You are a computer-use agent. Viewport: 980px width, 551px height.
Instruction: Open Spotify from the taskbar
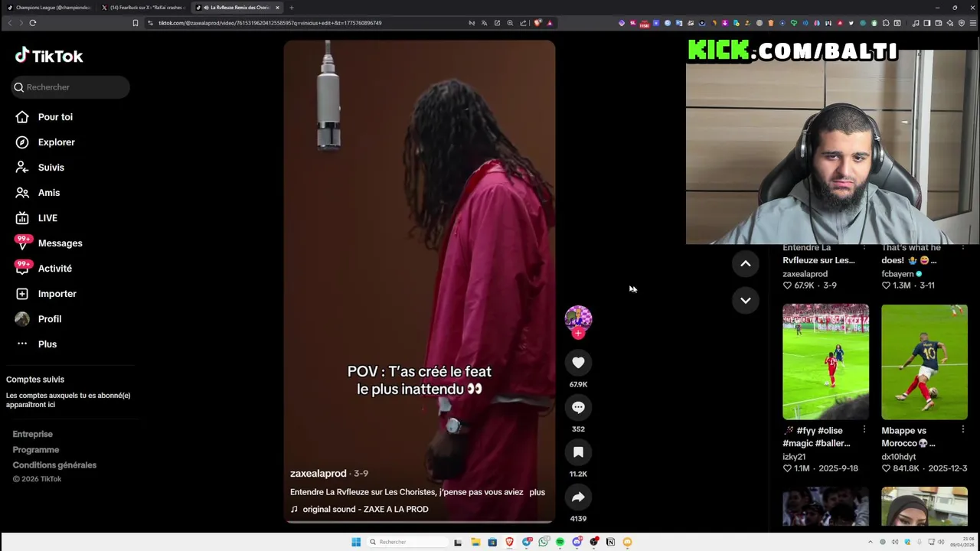560,542
